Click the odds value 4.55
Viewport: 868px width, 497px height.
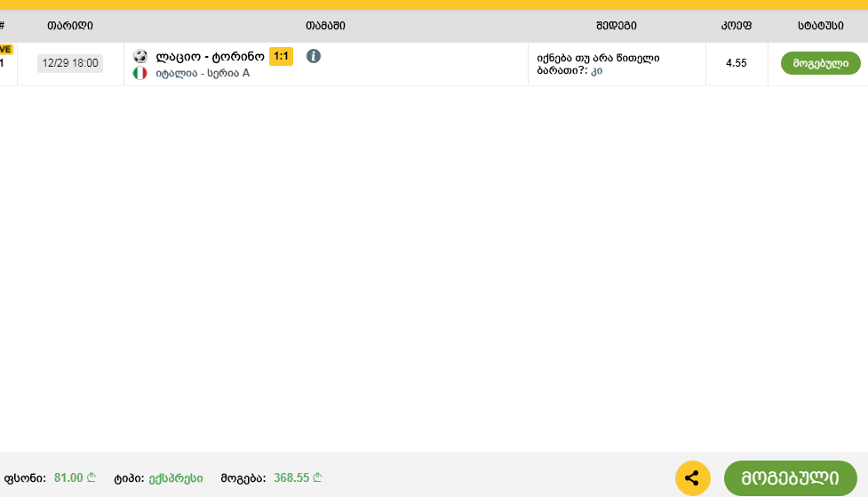click(737, 63)
